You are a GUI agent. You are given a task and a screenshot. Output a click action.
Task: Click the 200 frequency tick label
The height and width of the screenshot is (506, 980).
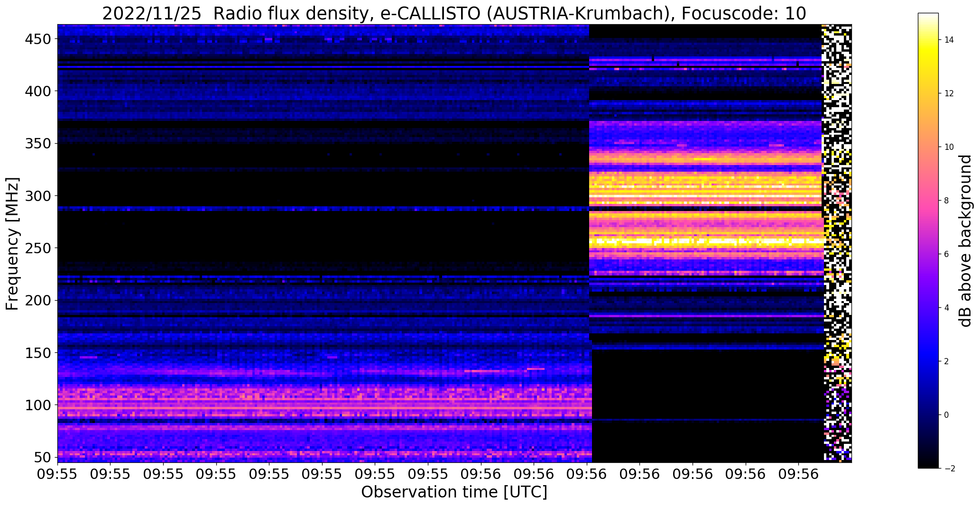click(x=37, y=300)
